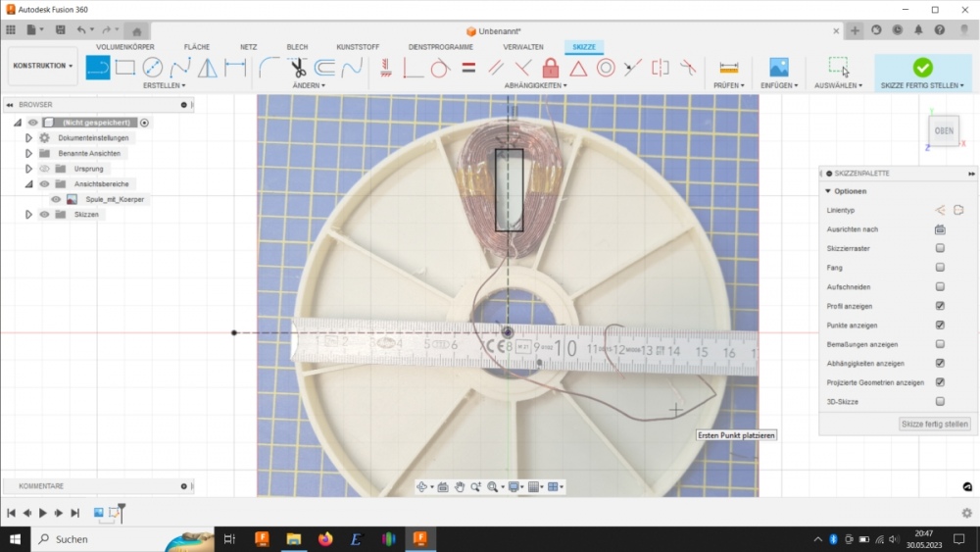
Task: Select the circle sketch tool
Action: [152, 68]
